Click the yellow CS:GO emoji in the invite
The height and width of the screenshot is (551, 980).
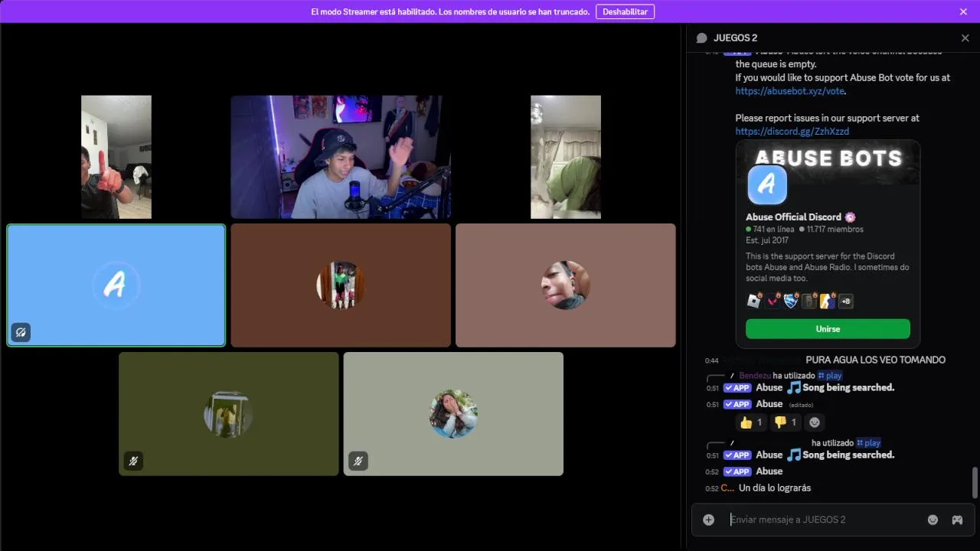[828, 301]
